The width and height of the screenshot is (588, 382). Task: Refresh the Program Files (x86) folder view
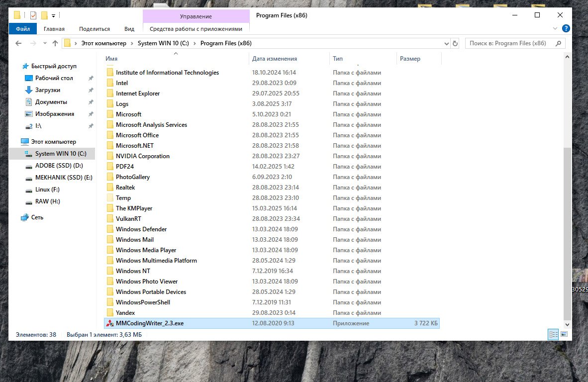tap(455, 43)
